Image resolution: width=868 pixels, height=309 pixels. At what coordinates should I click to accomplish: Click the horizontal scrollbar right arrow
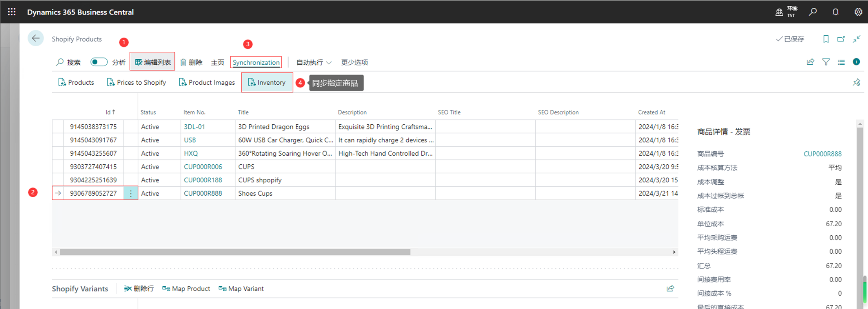(x=674, y=252)
